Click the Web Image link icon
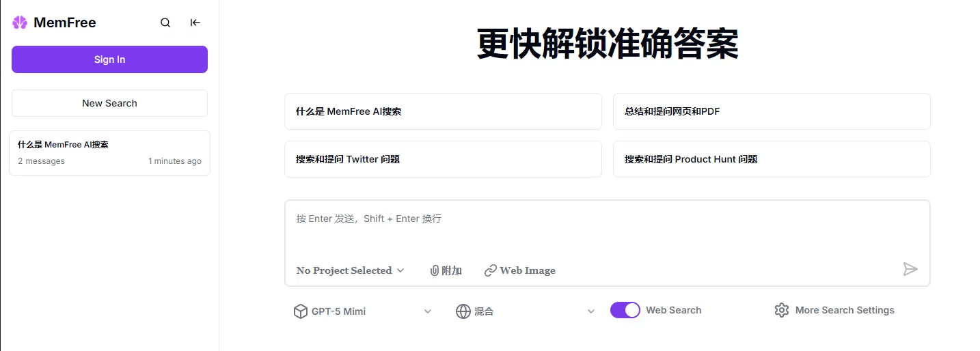Image resolution: width=980 pixels, height=351 pixels. coord(490,270)
